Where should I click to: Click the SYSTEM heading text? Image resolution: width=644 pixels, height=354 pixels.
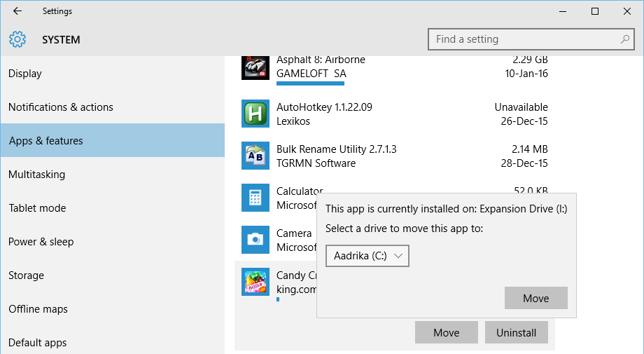click(61, 40)
